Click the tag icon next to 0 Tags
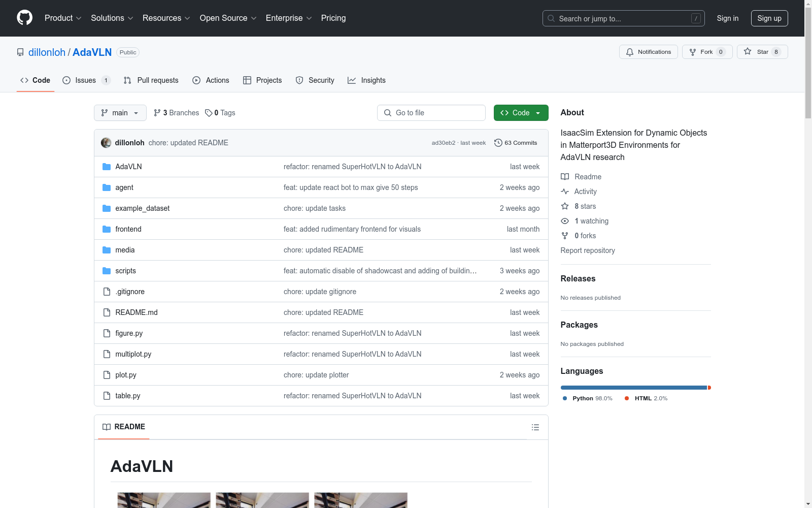This screenshot has width=812, height=508. point(209,113)
